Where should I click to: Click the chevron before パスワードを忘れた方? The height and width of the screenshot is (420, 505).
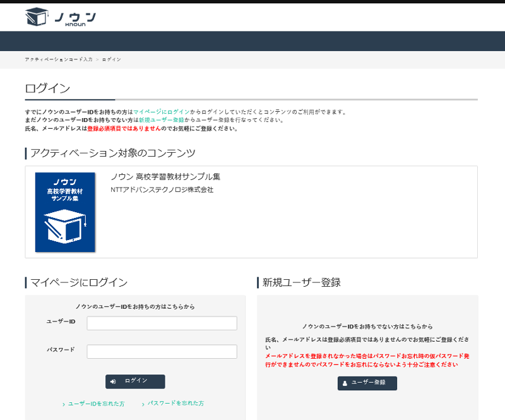[143, 404]
